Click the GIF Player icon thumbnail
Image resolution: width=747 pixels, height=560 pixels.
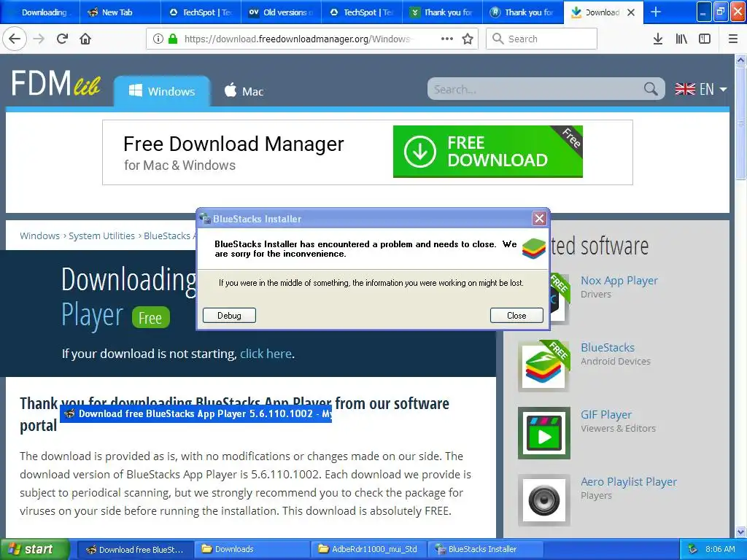[x=544, y=433]
